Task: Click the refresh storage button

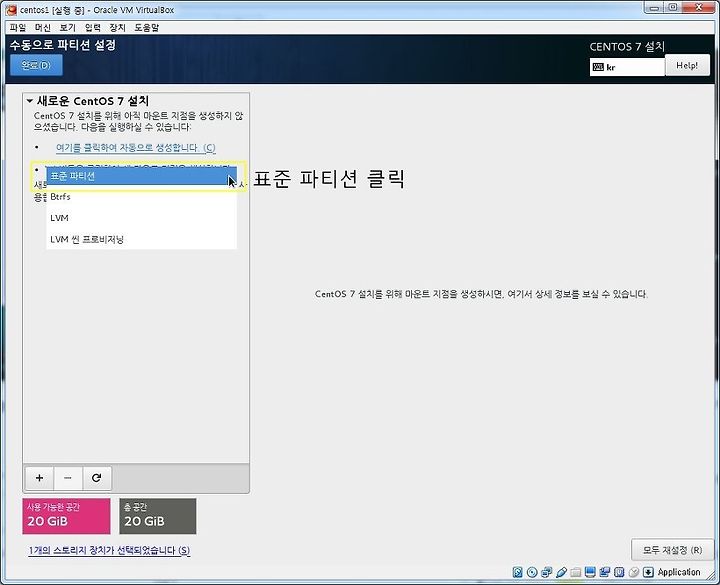Action: 97,478
